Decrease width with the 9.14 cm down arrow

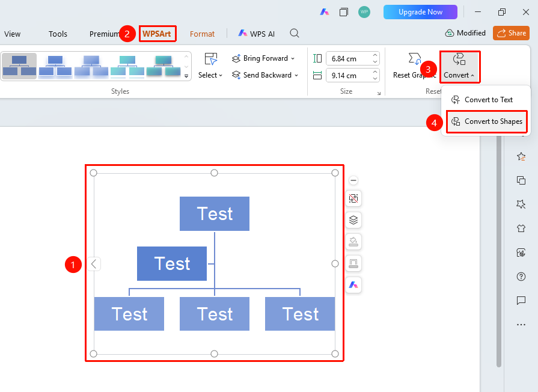click(375, 79)
